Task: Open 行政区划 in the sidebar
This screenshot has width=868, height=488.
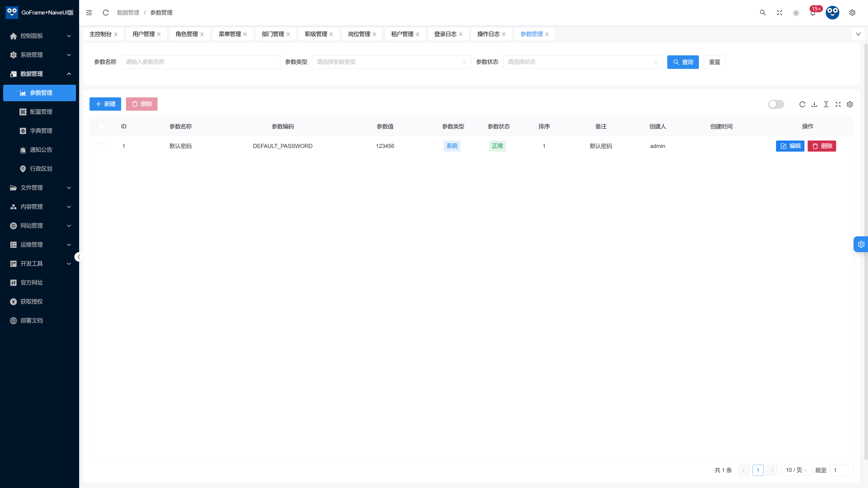Action: click(40, 169)
